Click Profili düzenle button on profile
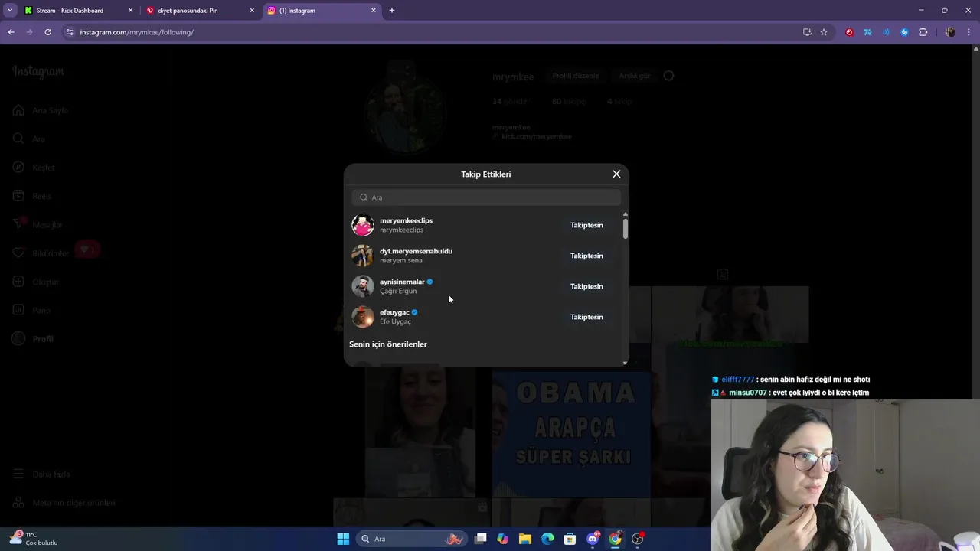 (576, 76)
